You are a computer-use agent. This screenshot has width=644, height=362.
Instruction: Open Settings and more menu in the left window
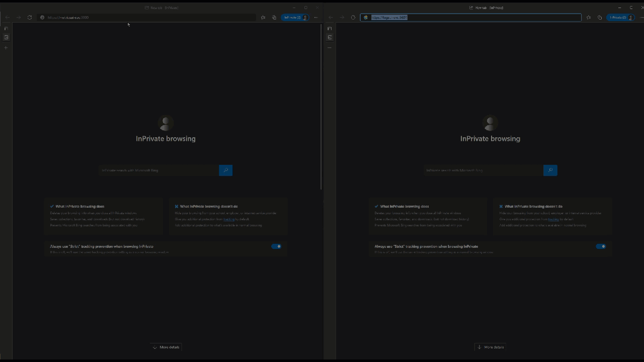(x=316, y=18)
